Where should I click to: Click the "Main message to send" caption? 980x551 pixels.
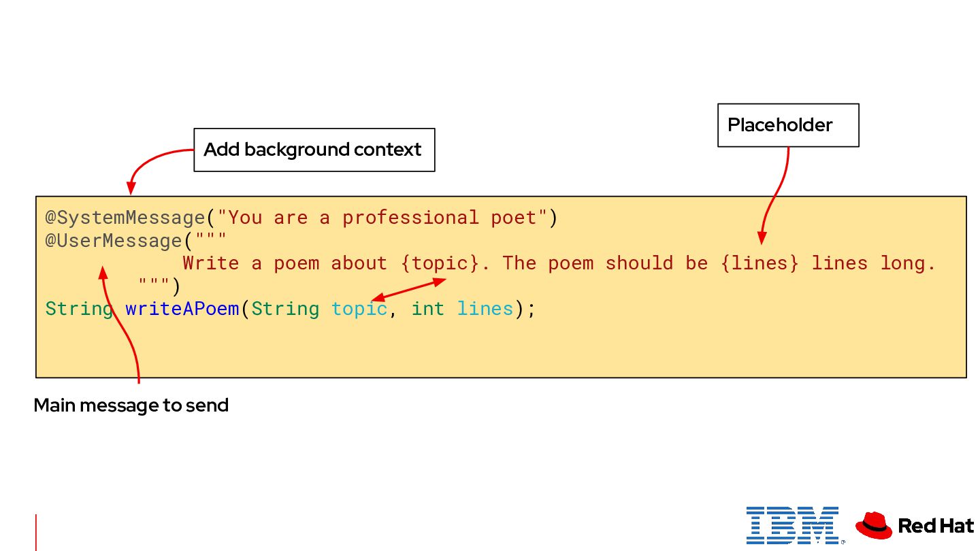pos(131,405)
